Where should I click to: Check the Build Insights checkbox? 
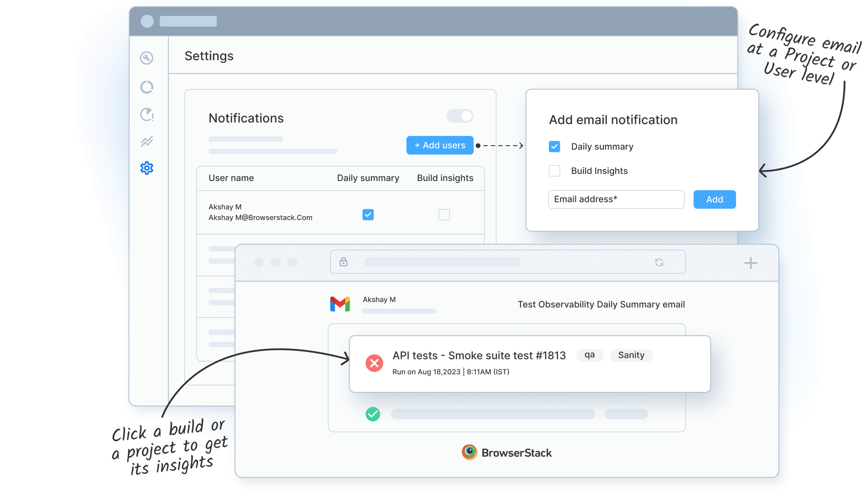click(x=554, y=171)
